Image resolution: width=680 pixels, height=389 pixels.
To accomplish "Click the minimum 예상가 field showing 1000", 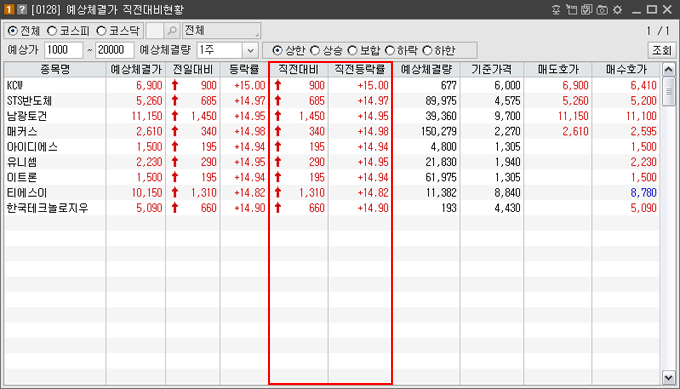I will pos(63,50).
